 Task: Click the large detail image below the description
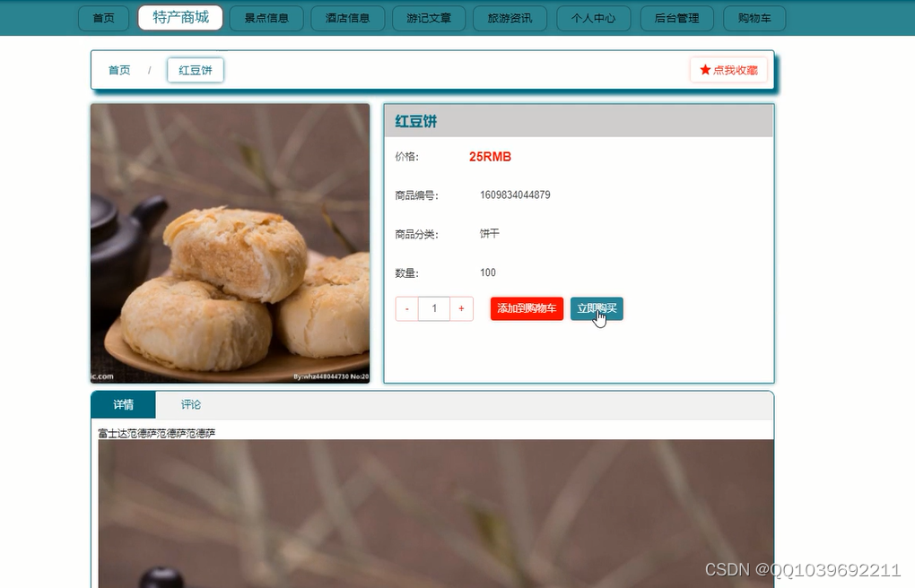click(436, 514)
